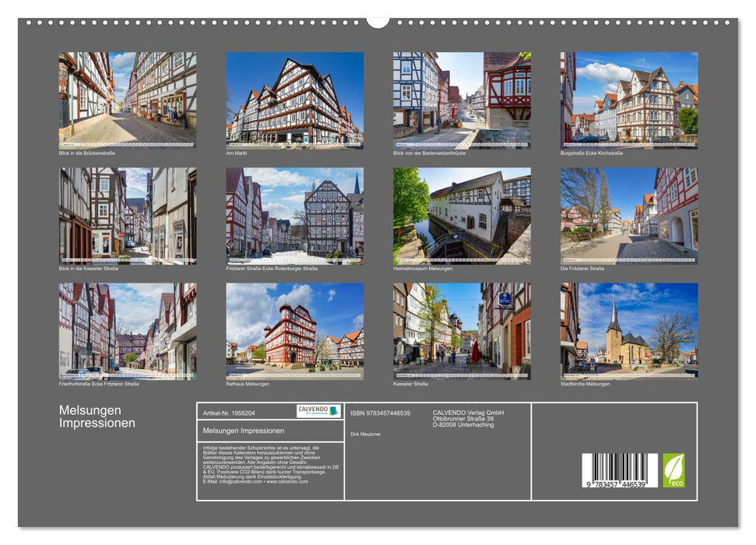Click the Artikel-Nr. 1958204 field

(230, 413)
